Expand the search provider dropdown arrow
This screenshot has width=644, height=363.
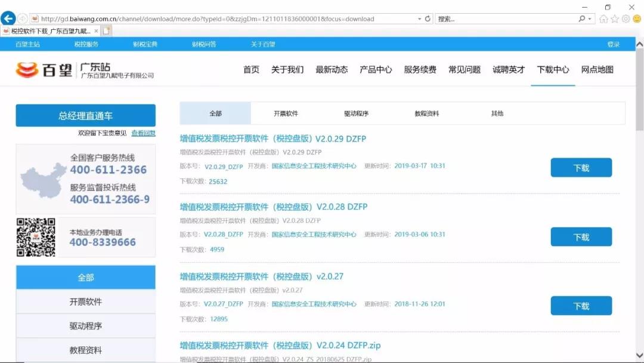[590, 19]
